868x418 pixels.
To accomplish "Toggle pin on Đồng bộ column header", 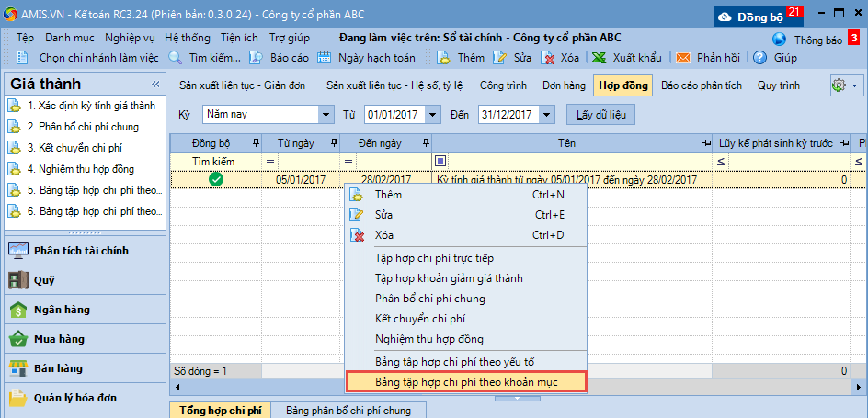I will click(255, 143).
